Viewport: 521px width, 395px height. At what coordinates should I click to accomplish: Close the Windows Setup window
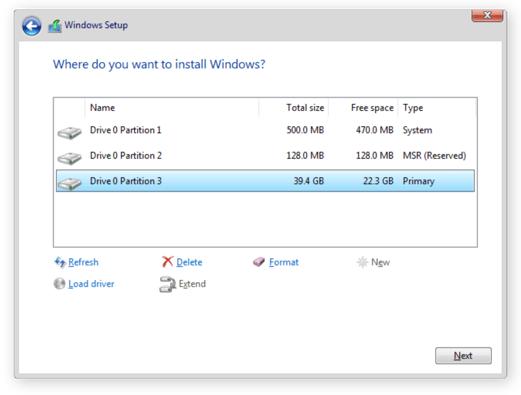point(487,15)
